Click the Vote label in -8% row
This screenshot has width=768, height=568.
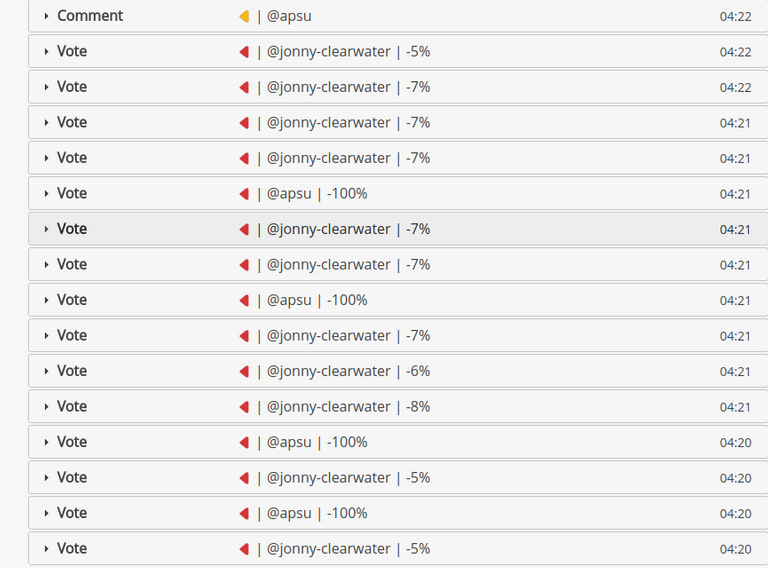(72, 406)
